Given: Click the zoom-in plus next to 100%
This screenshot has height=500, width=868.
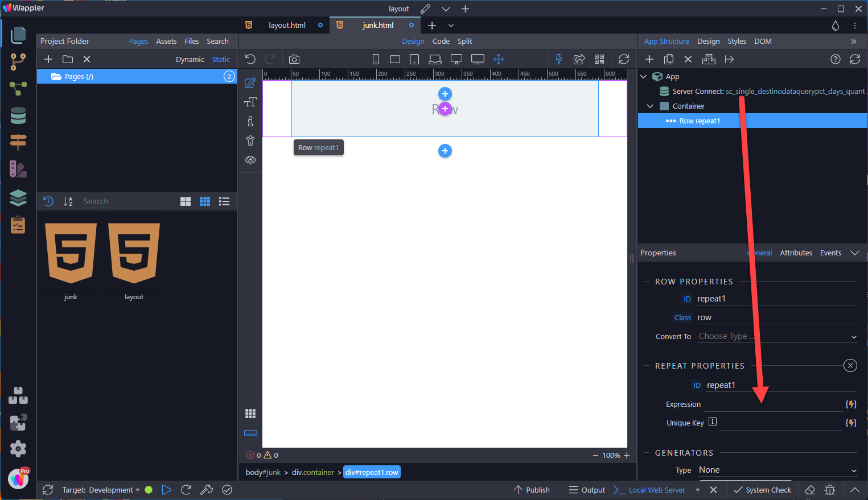Looking at the screenshot, I should (627, 455).
